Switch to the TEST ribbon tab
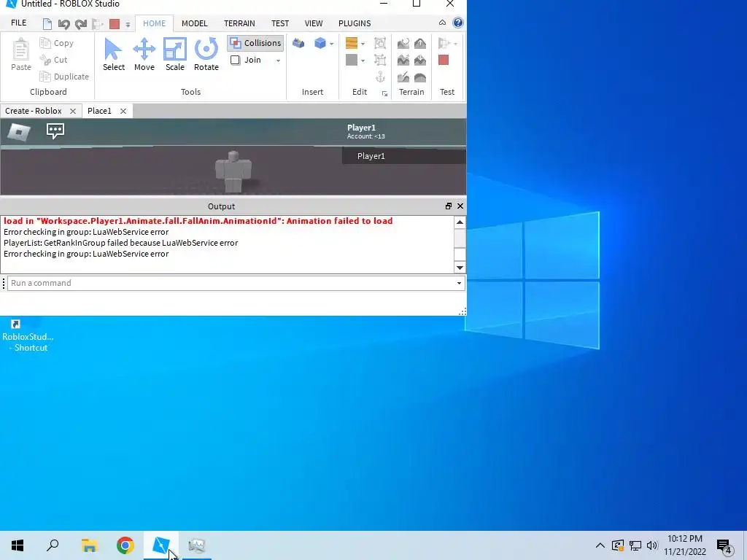 pos(280,23)
